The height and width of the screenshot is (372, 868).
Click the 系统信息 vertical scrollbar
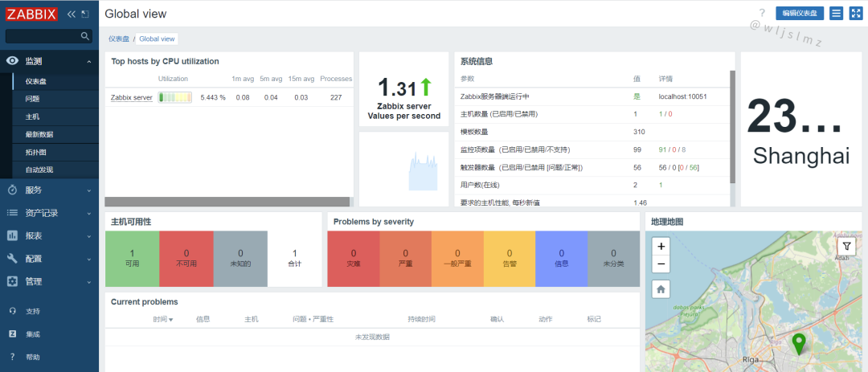(x=732, y=127)
